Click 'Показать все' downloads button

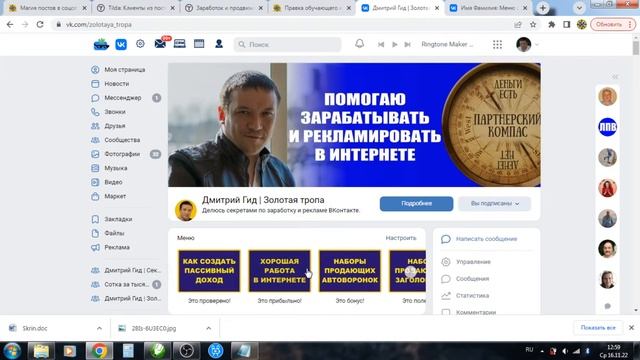point(598,328)
